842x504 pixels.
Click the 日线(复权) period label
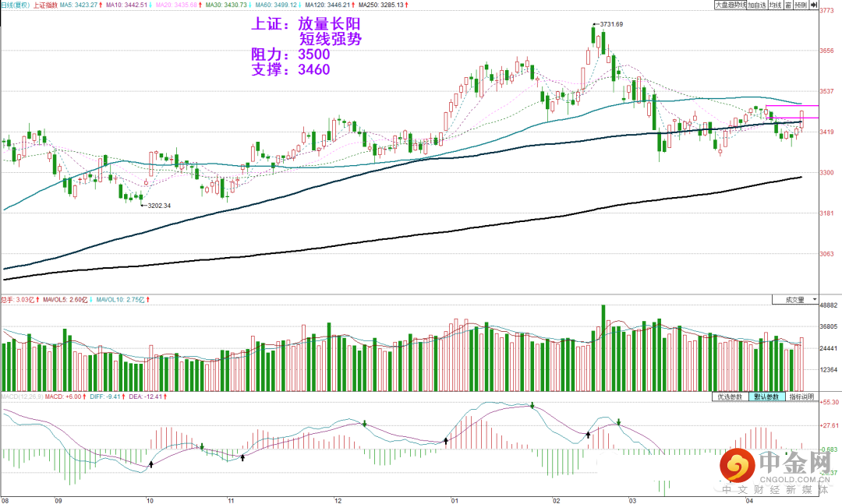coord(15,5)
